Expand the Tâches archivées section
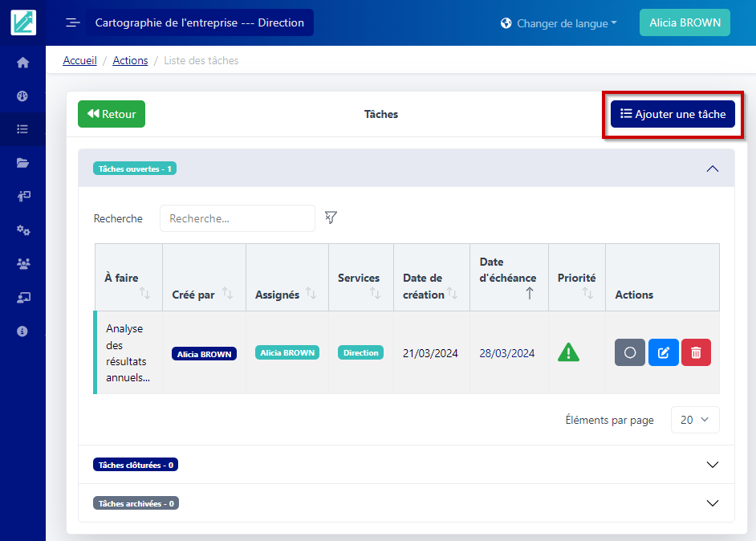 click(x=711, y=503)
